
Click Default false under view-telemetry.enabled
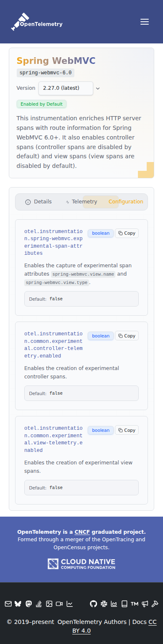(81, 488)
